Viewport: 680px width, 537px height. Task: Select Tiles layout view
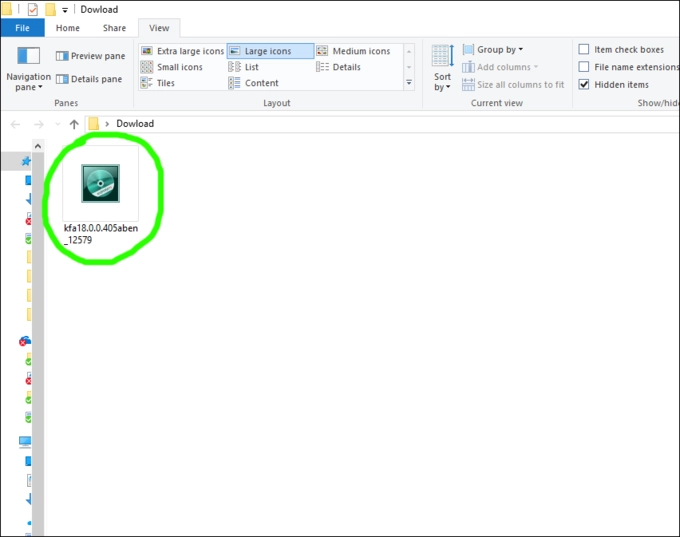[x=158, y=83]
